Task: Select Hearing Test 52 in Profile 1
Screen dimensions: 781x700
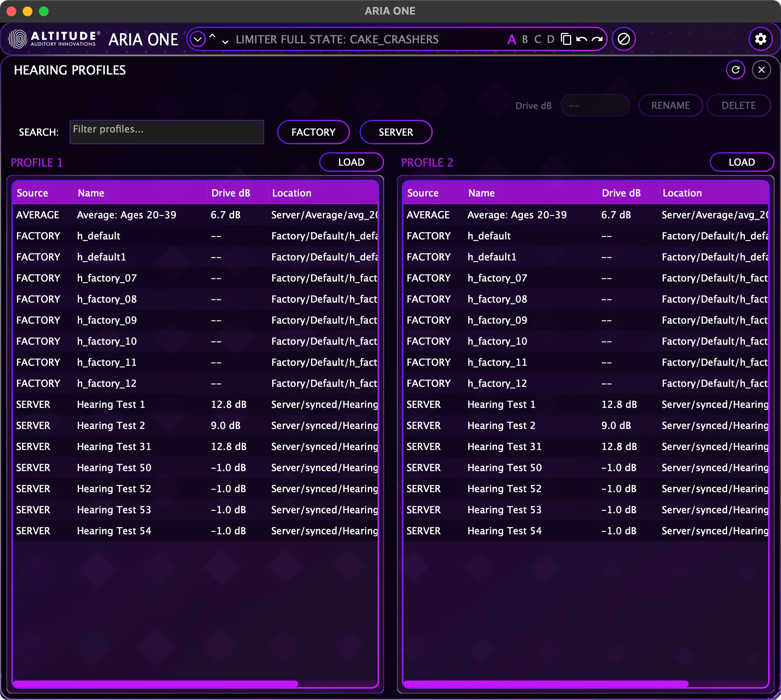Action: [195, 489]
